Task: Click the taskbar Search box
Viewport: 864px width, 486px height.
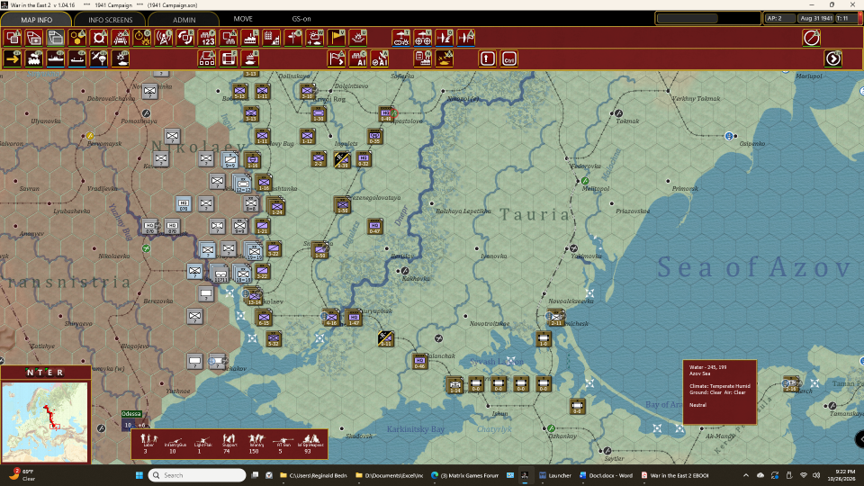Action: (x=197, y=475)
